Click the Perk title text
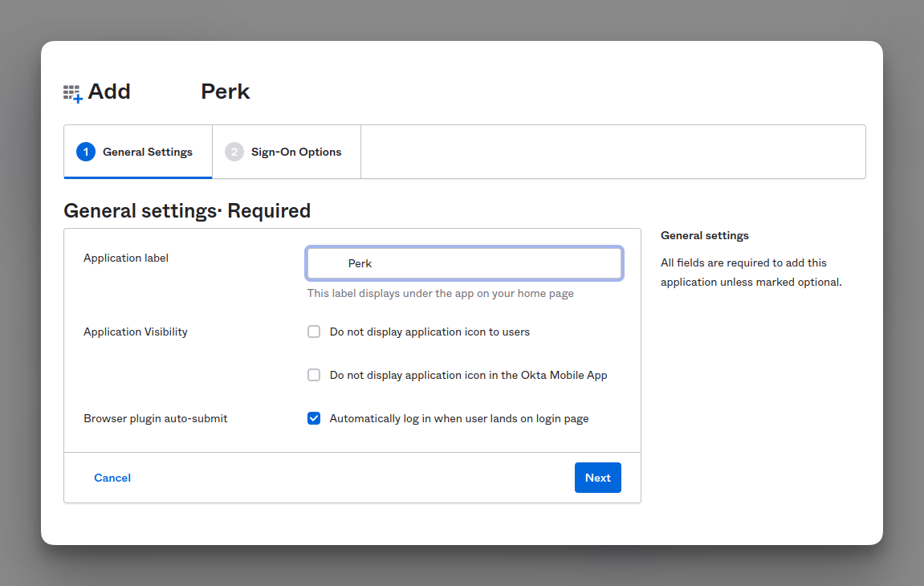This screenshot has width=924, height=586. 225,92
